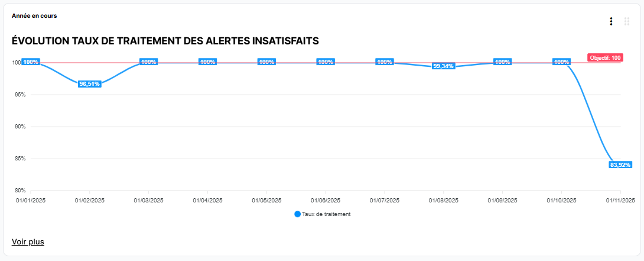The image size is (644, 261).
Task: Click the 100% label above 01/07/2025
Action: tap(385, 62)
